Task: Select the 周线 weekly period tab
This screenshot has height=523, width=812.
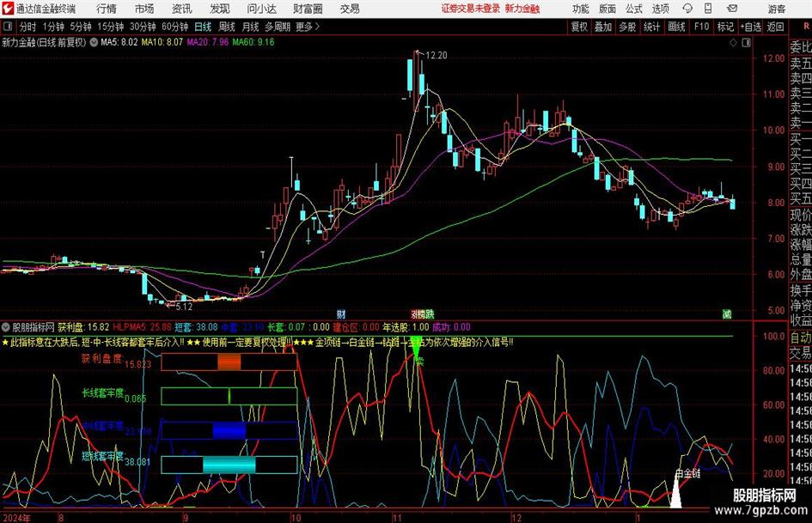Action: [x=227, y=27]
